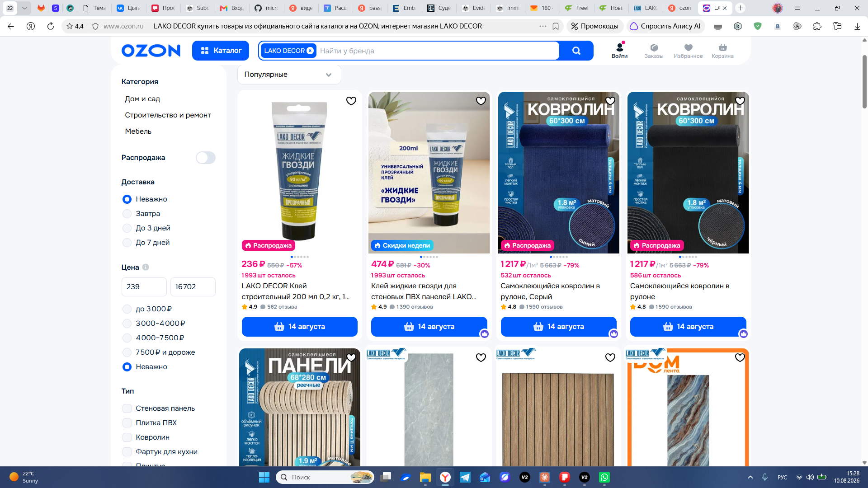This screenshot has width=868, height=488.
Task: Remove the LAKO DECOR search filter chip
Action: (x=310, y=51)
